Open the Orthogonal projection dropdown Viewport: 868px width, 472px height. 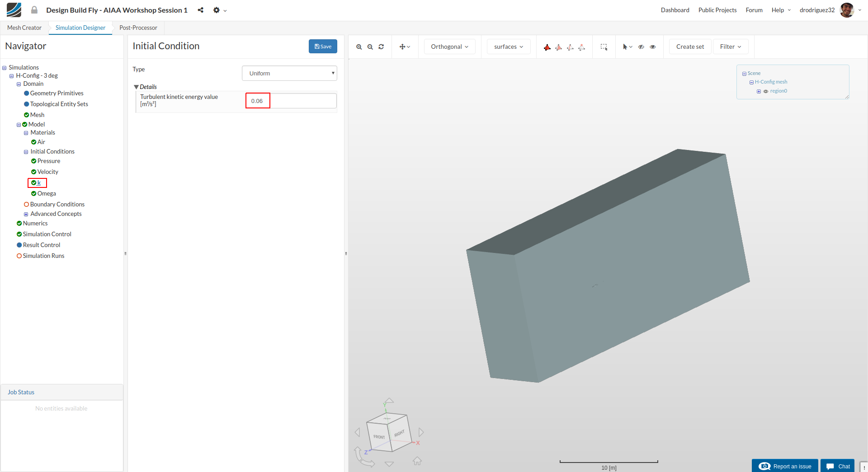pyautogui.click(x=449, y=47)
